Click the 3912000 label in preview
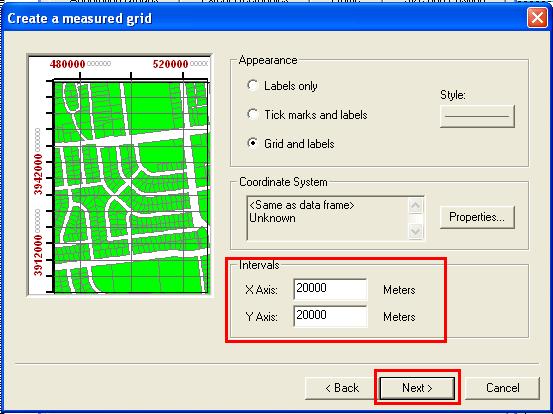The image size is (553, 414). [38, 256]
